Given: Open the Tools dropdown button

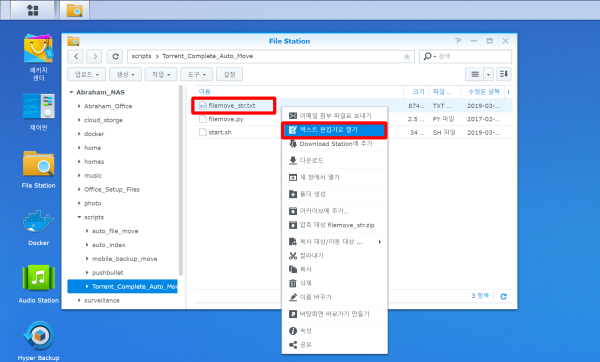Looking at the screenshot, I should coord(197,74).
